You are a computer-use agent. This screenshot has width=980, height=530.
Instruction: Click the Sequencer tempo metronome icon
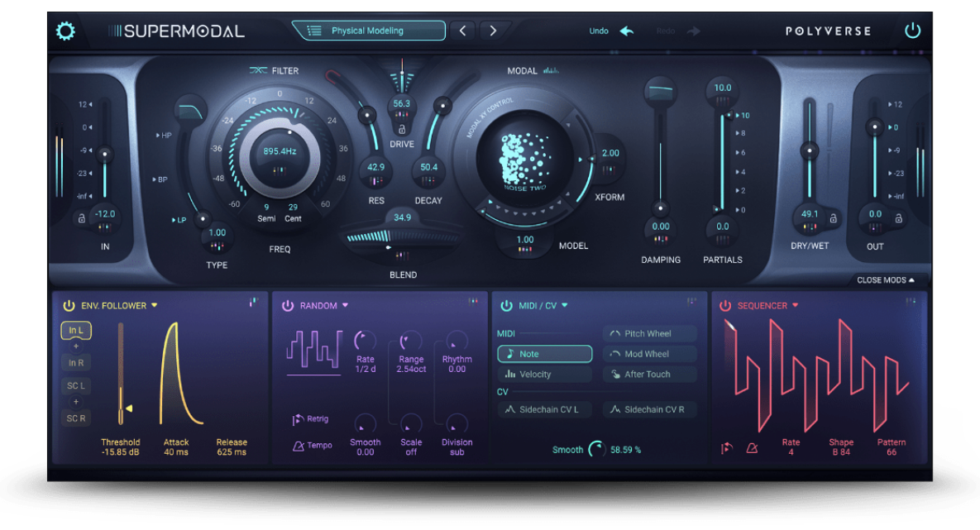(752, 448)
